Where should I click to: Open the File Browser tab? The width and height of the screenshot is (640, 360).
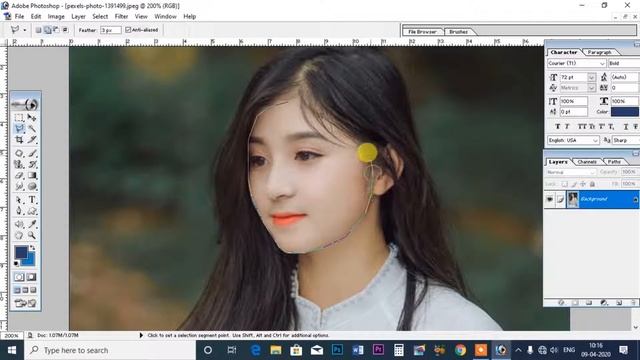422,31
